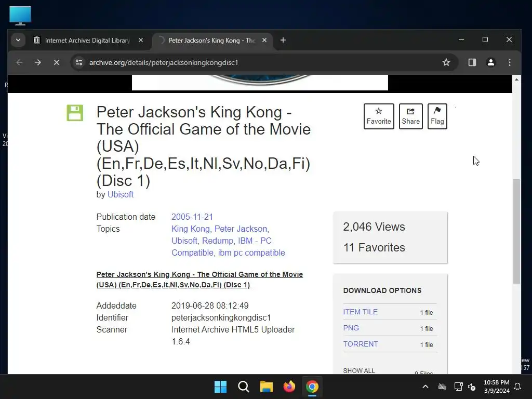Open the Share button
This screenshot has width=532, height=399.
(x=410, y=116)
